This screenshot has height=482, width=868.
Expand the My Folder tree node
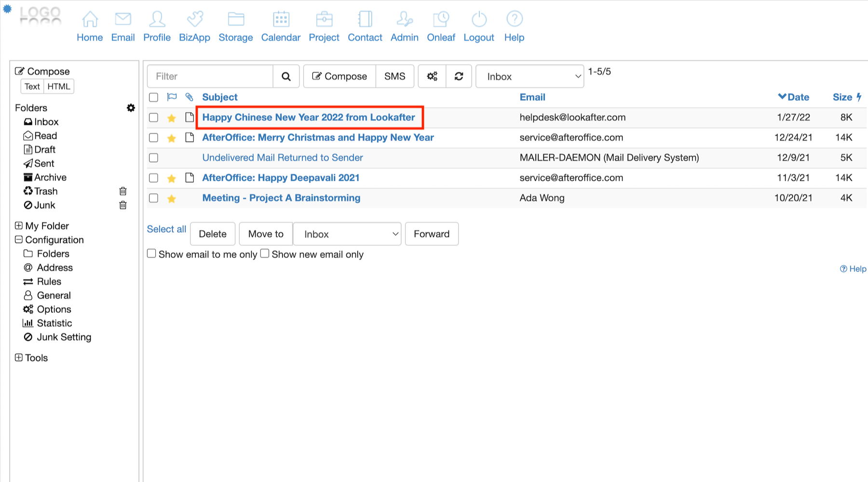[x=19, y=226]
